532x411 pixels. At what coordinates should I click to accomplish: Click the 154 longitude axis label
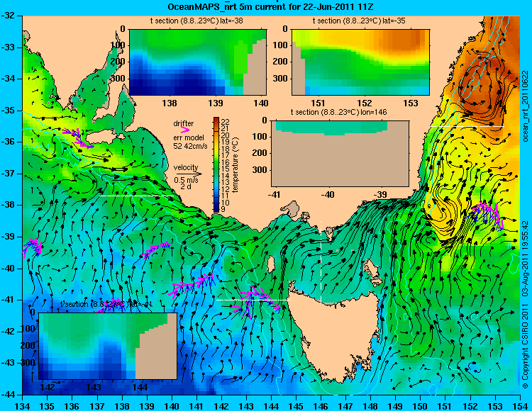[520, 406]
